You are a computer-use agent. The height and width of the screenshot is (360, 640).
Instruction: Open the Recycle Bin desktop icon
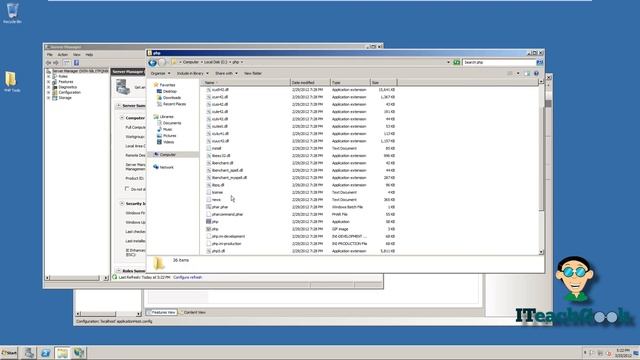click(x=12, y=13)
